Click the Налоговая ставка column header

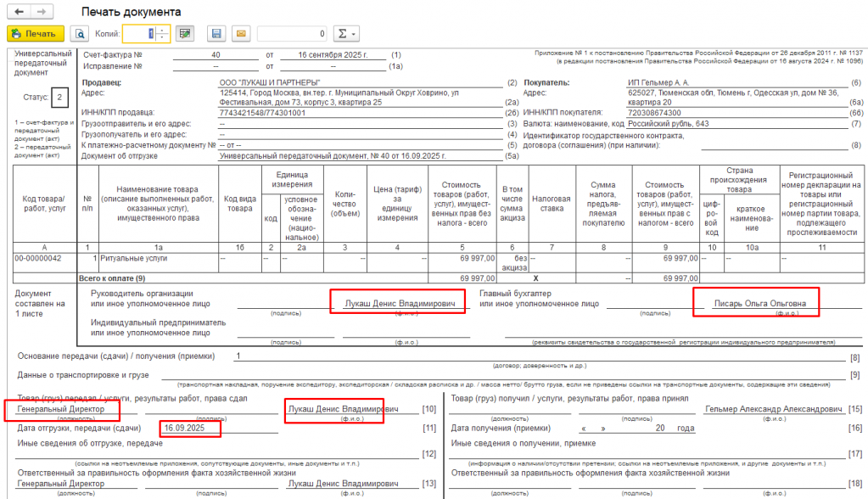(552, 204)
